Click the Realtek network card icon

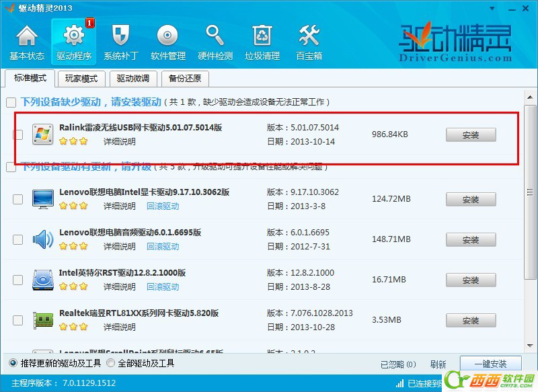[x=43, y=320]
